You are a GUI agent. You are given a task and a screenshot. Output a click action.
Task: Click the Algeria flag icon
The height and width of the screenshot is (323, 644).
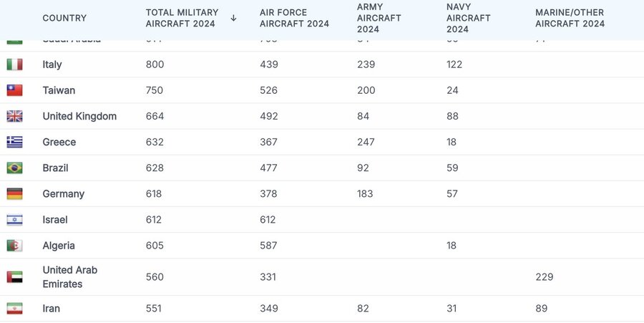[14, 246]
